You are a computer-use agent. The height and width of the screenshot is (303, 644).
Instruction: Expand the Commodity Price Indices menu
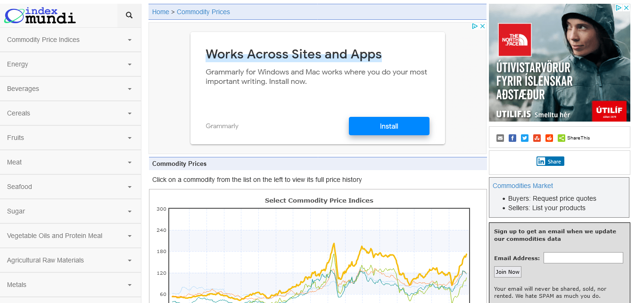click(x=70, y=40)
